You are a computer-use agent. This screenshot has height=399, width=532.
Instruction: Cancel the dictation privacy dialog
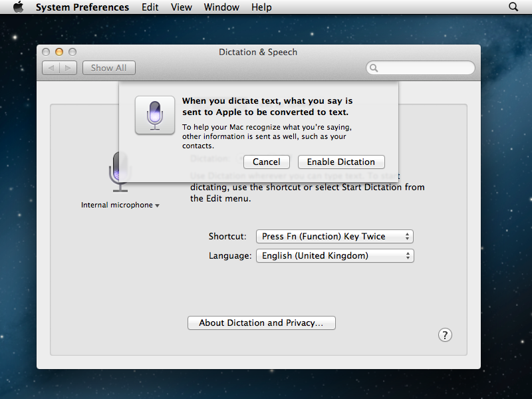tap(266, 162)
